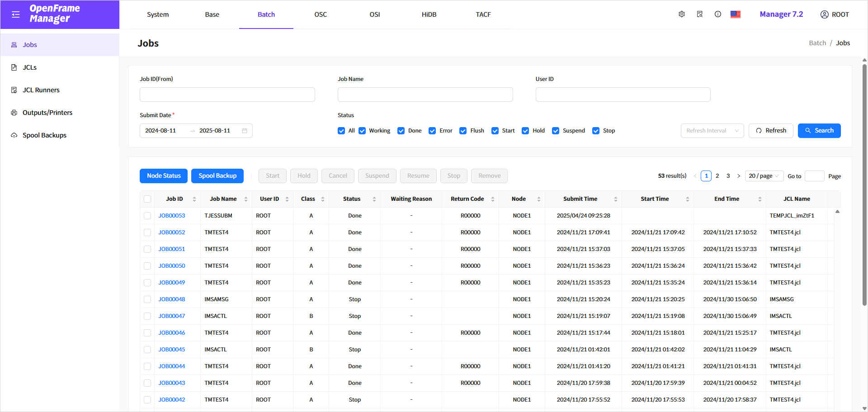Select the checkbox for row JOB00053
Image resolution: width=868 pixels, height=412 pixels.
point(147,216)
